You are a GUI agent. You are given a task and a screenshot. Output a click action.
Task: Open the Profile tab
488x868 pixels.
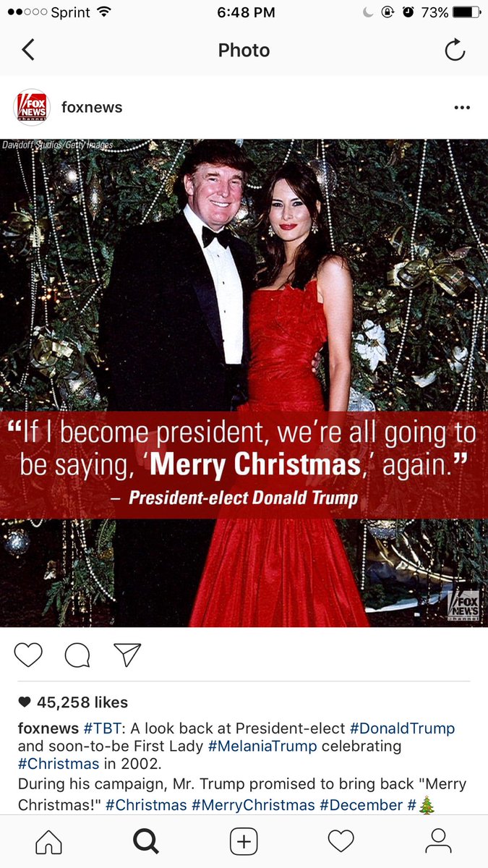click(438, 841)
